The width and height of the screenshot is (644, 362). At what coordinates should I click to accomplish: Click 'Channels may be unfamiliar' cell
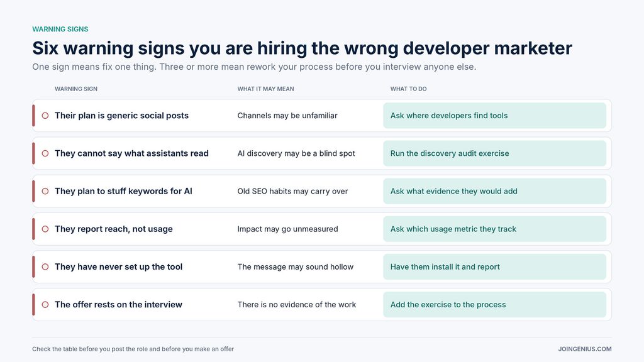[287, 116]
